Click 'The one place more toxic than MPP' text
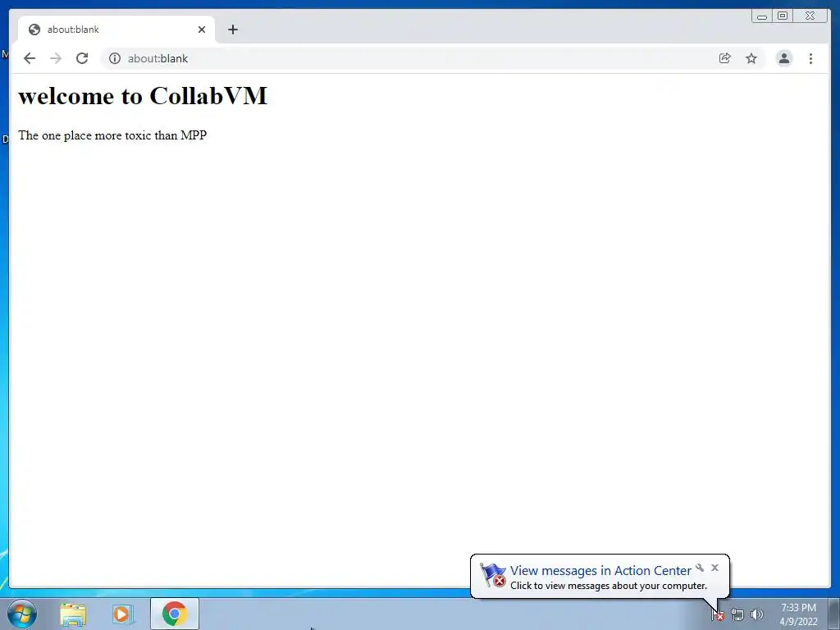Viewport: 840px width, 630px height. pyautogui.click(x=112, y=135)
